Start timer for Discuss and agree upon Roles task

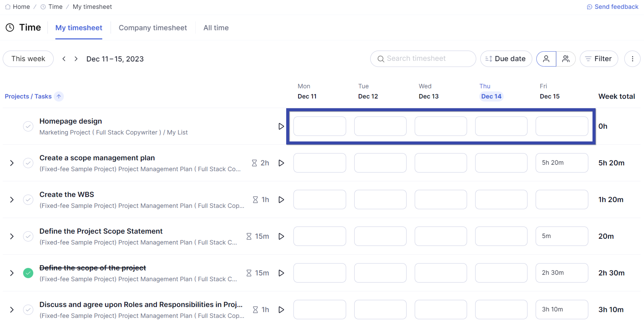point(281,310)
